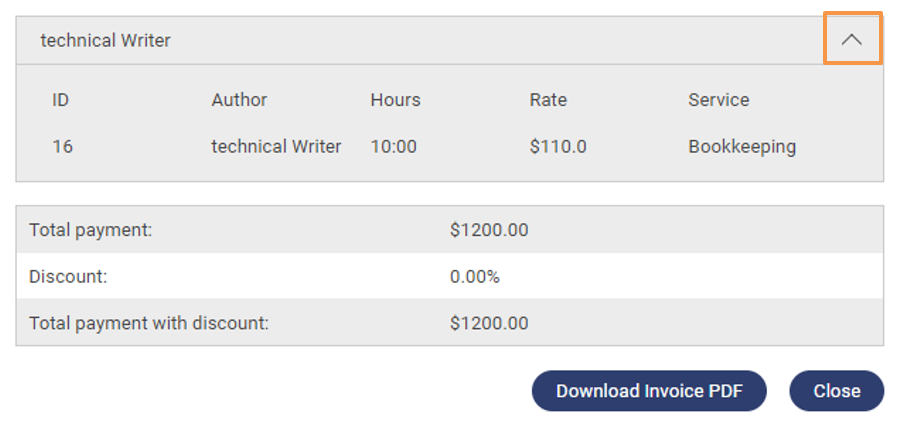Select entry ID 16 in the table
Viewport: 905px width, 441px height.
[x=63, y=147]
